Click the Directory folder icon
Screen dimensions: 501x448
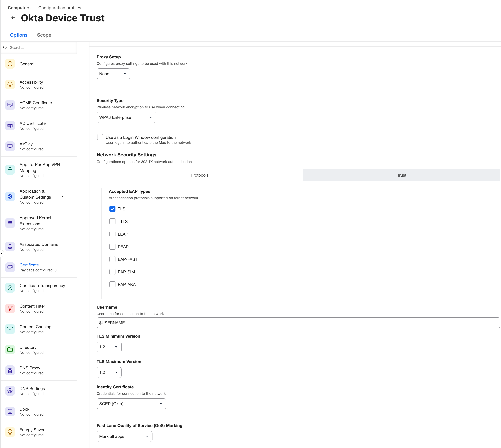pyautogui.click(x=10, y=350)
